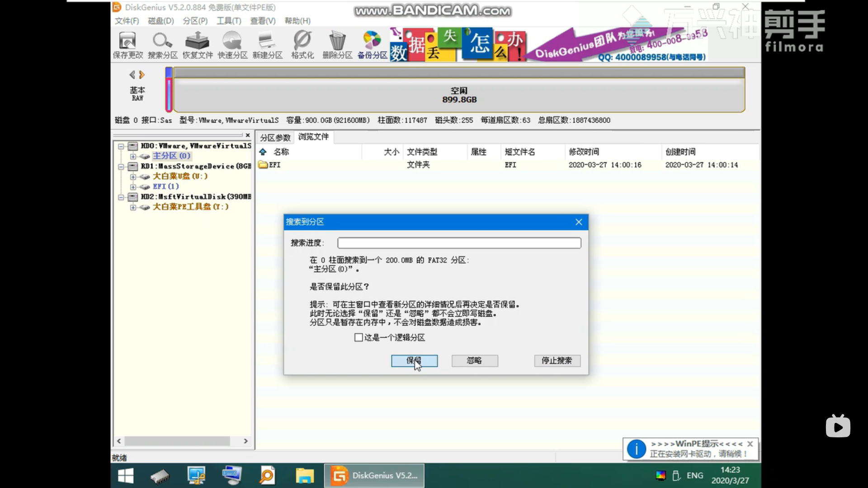Check the 'This is a logical partition' checkbox
The width and height of the screenshot is (868, 488).
[359, 337]
